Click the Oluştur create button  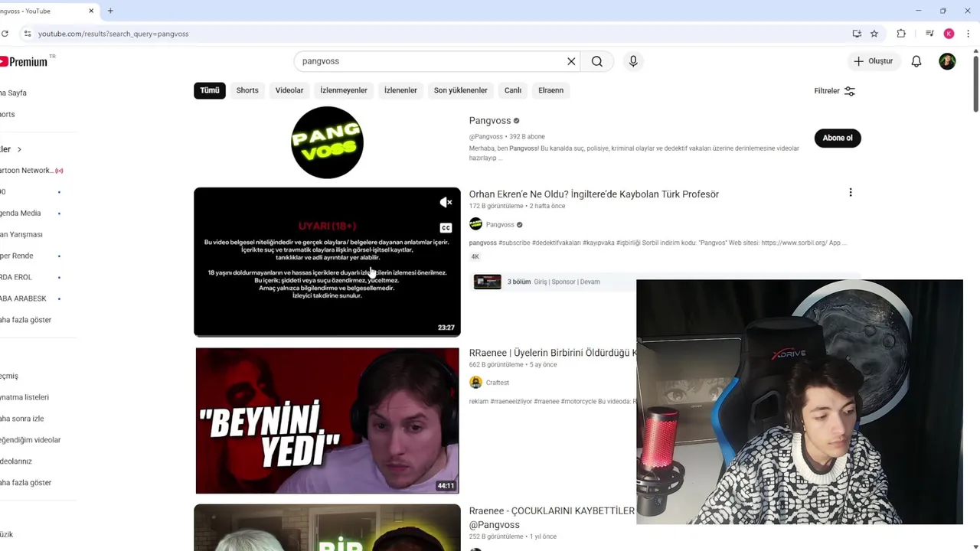873,61
